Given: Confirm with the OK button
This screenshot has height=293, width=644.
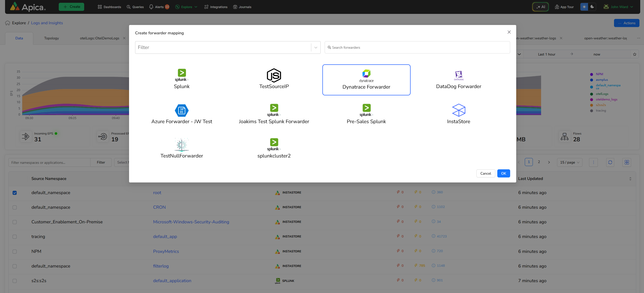Looking at the screenshot, I should coord(503,173).
